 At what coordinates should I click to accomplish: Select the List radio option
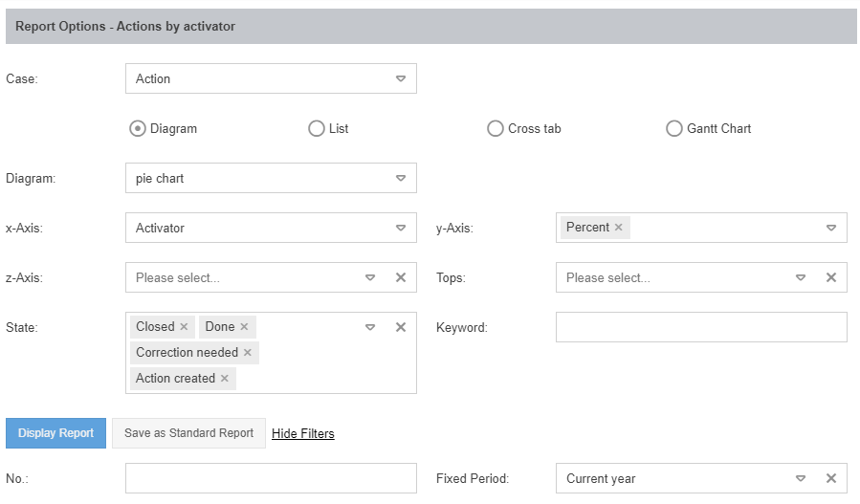317,128
